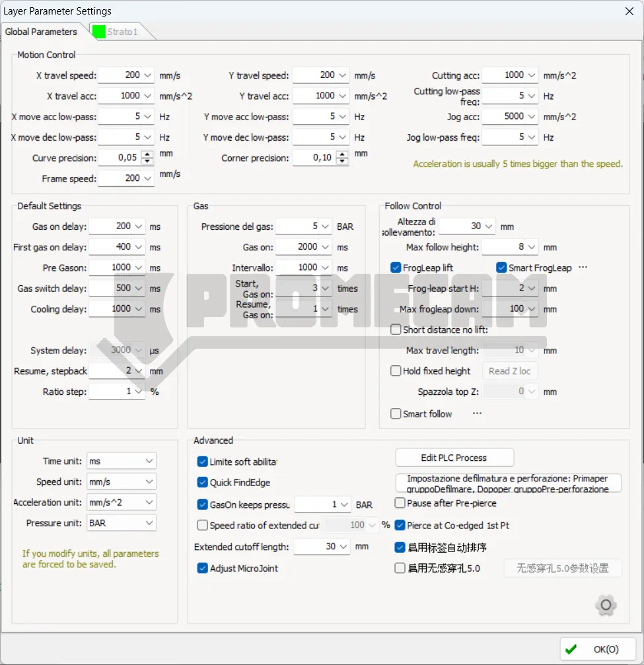
Task: Toggle the Quick FindEdge checkbox
Action: tap(203, 483)
